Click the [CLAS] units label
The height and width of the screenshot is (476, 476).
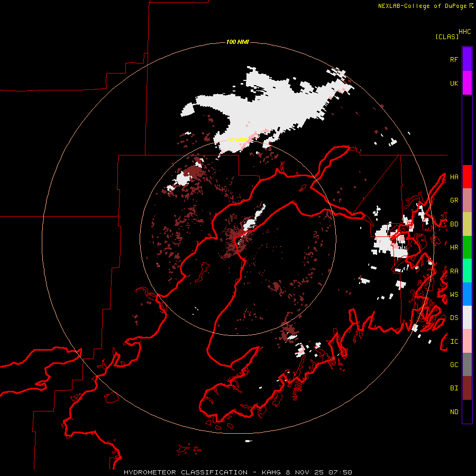click(447, 36)
